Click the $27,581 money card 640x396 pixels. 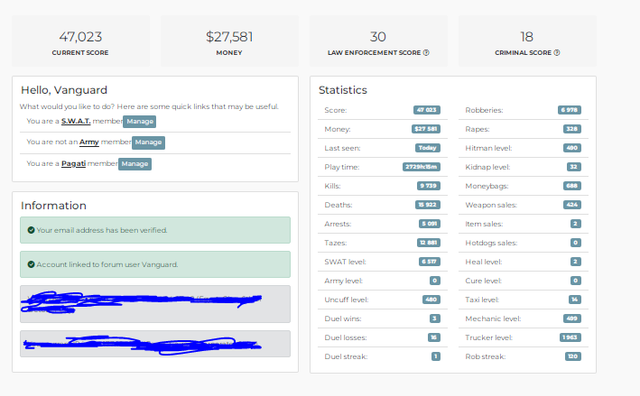coord(229,41)
